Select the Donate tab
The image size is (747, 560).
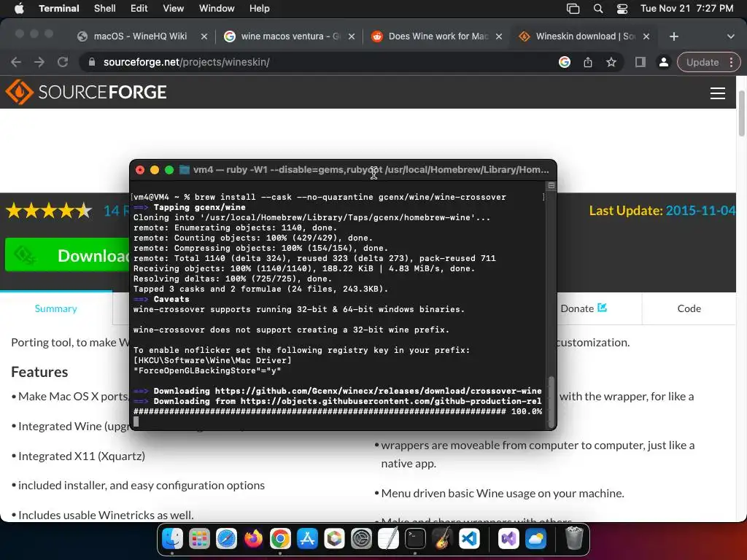[x=584, y=308]
